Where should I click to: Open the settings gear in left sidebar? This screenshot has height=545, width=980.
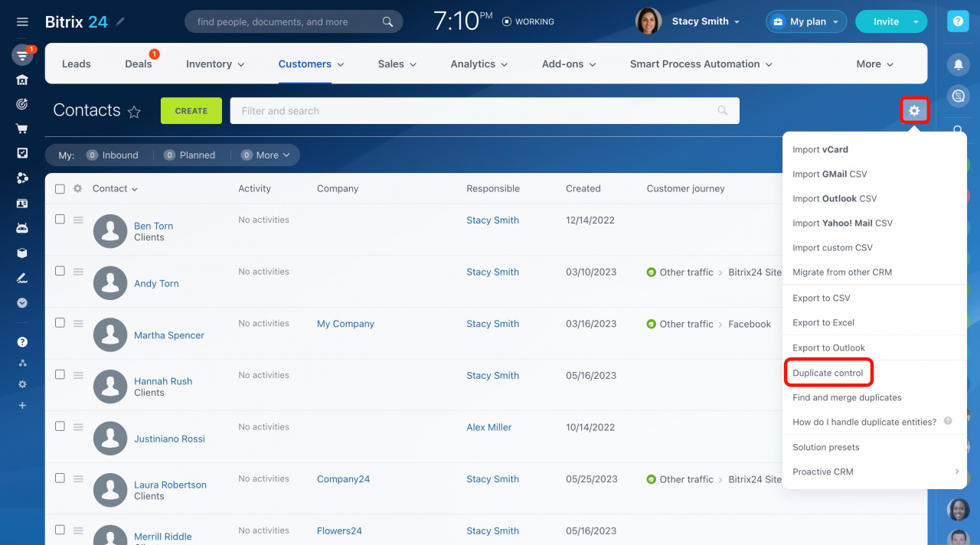tap(22, 384)
